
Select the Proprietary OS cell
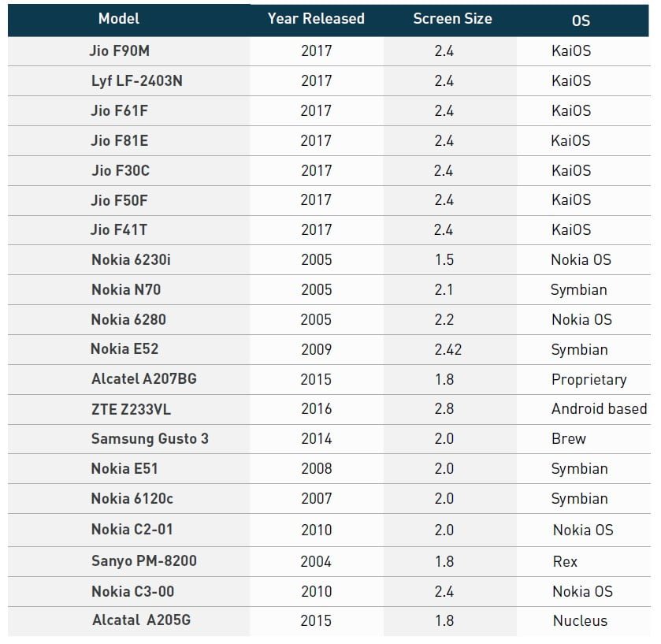coord(589,380)
